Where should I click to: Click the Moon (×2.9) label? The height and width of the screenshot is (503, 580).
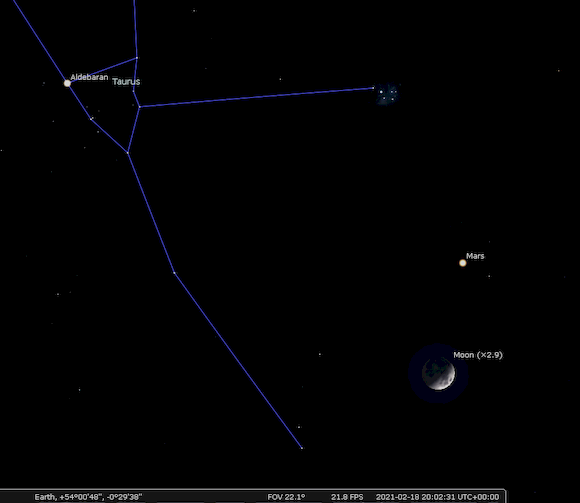tap(478, 355)
